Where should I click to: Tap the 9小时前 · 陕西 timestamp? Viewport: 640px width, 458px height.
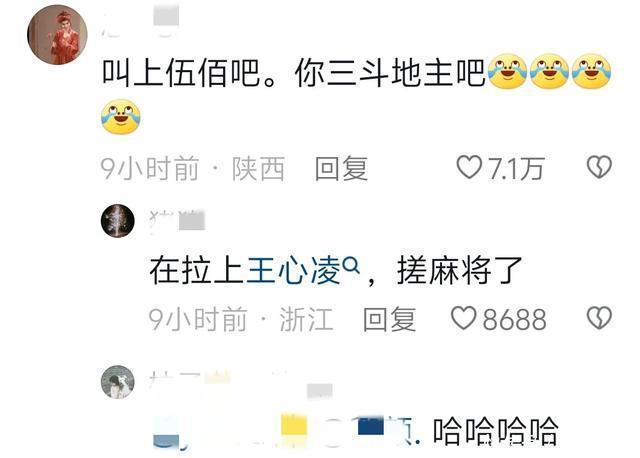[193, 168]
